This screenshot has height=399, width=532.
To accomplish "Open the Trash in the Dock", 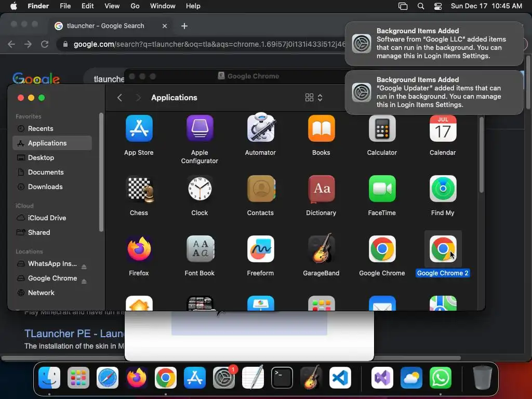I will [x=483, y=377].
